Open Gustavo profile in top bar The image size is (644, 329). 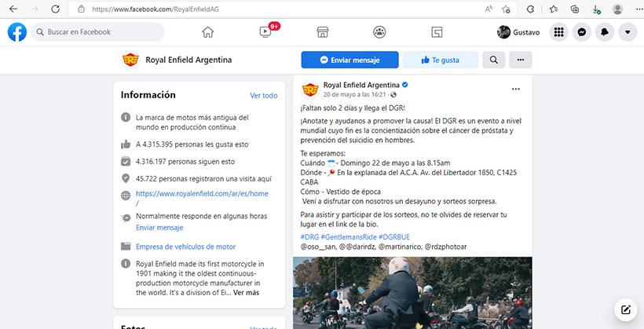click(x=519, y=32)
